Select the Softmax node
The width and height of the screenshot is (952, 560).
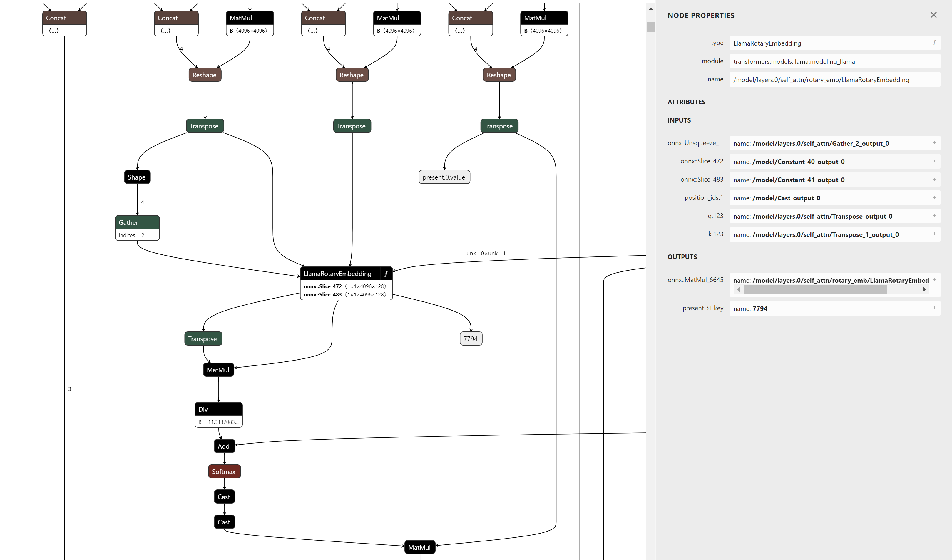pyautogui.click(x=224, y=471)
